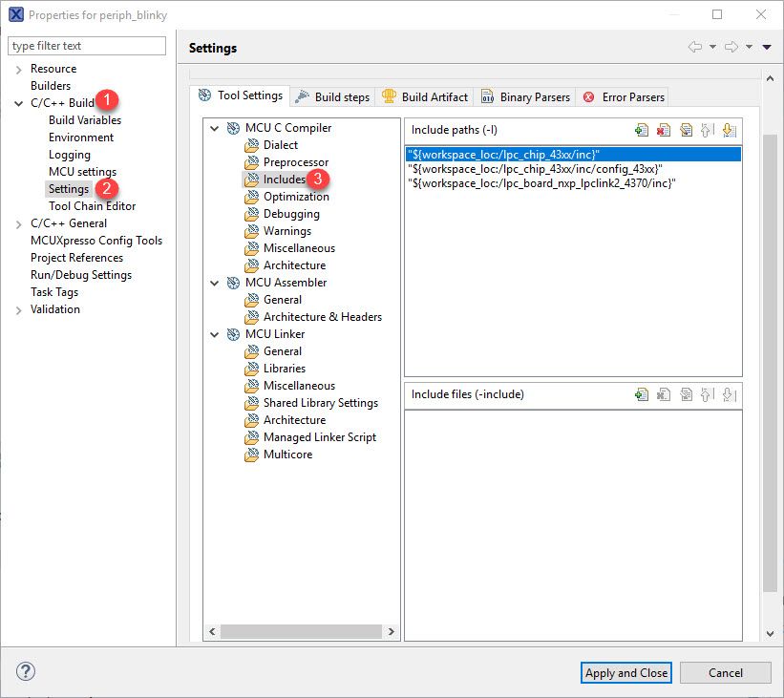Select Multicore linker settings

287,455
